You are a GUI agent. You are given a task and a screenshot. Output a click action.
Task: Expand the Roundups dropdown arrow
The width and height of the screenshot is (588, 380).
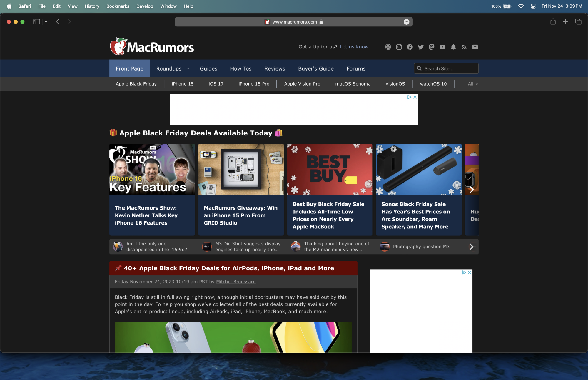click(x=188, y=68)
